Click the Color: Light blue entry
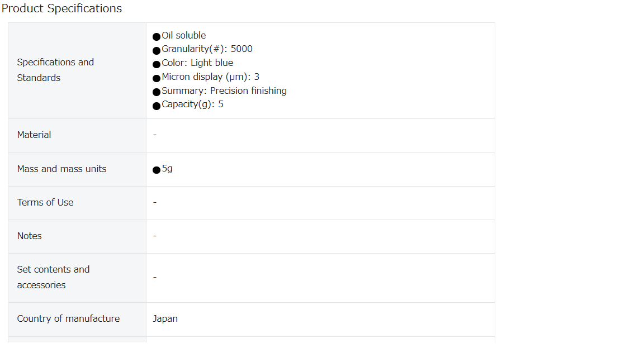Viewport: 644px width, 362px height. [197, 63]
